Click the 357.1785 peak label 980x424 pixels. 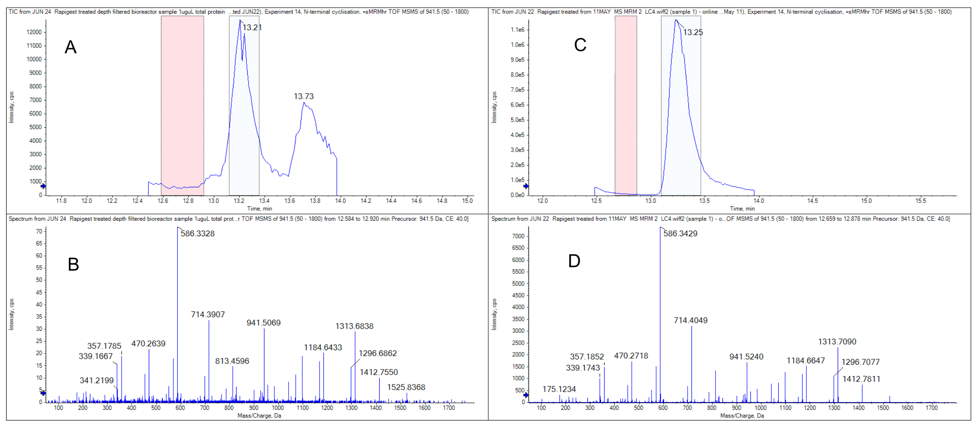click(x=104, y=346)
